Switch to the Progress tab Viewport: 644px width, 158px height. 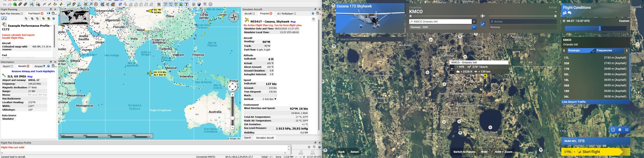coord(264,13)
